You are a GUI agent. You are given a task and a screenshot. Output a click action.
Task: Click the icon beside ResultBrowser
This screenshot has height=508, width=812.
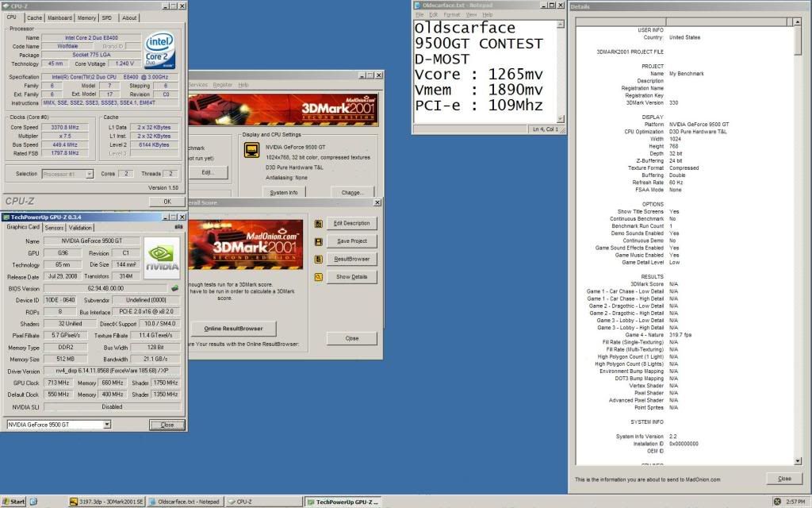coord(319,260)
